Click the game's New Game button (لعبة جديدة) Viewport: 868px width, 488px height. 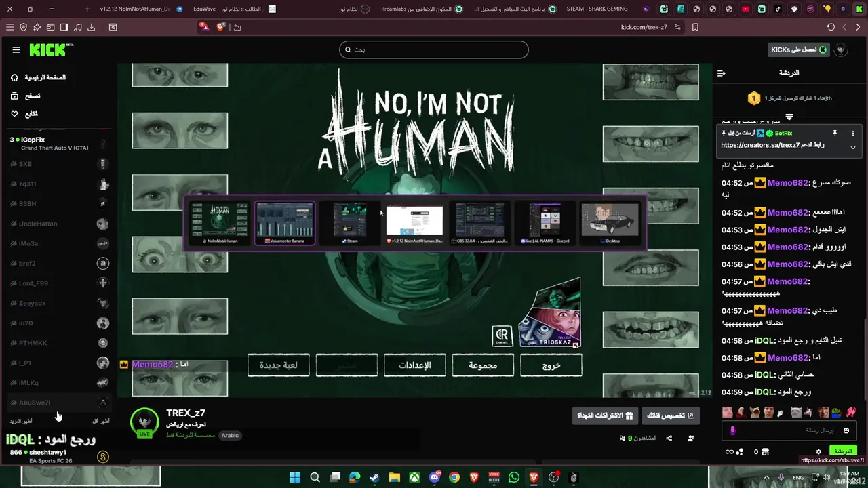[x=278, y=365]
